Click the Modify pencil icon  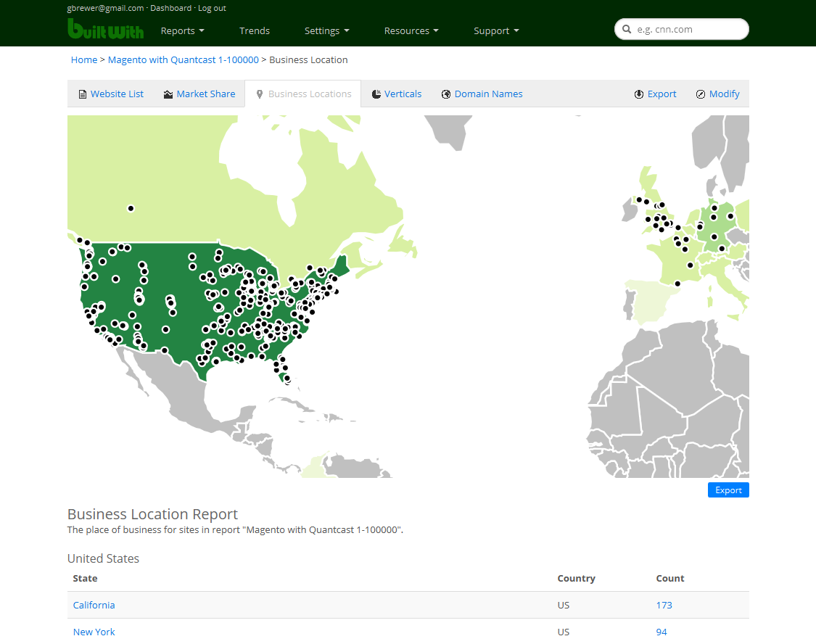[701, 94]
